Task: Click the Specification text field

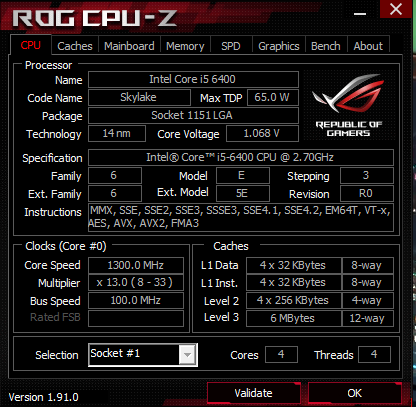Action: pyautogui.click(x=241, y=157)
